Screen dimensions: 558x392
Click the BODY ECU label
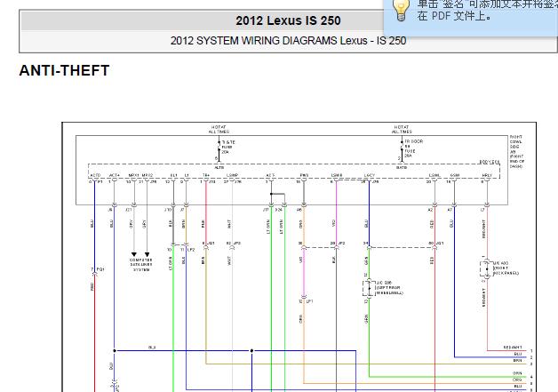point(490,162)
